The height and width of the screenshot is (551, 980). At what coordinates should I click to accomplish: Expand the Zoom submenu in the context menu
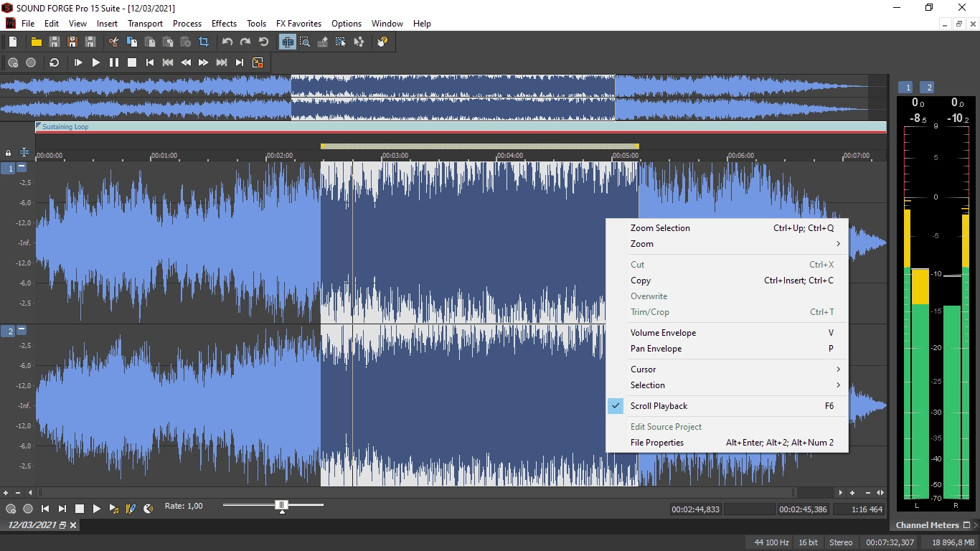(x=727, y=244)
